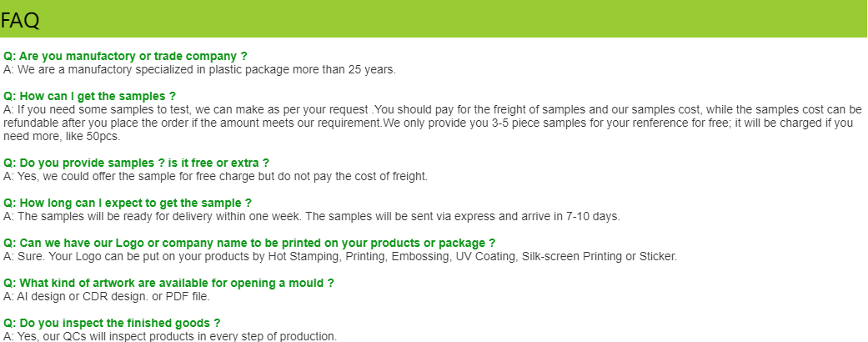Click answer about delivery within one week

tap(312, 216)
